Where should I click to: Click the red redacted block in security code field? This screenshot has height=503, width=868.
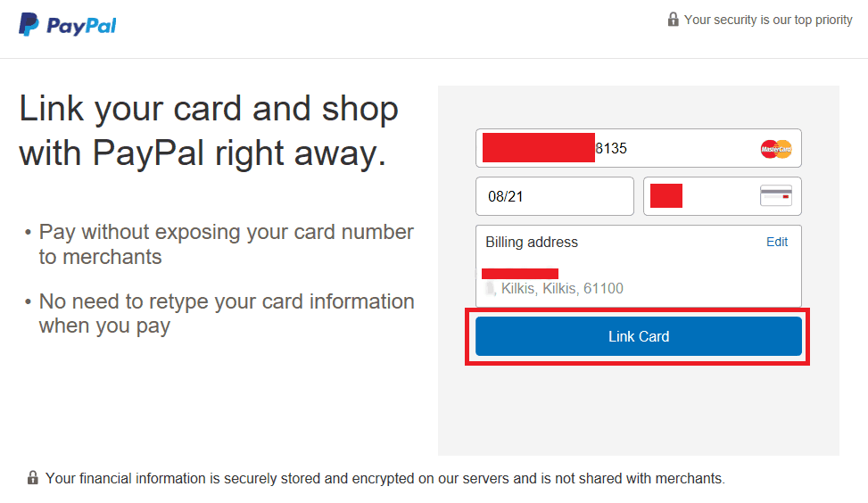point(666,196)
